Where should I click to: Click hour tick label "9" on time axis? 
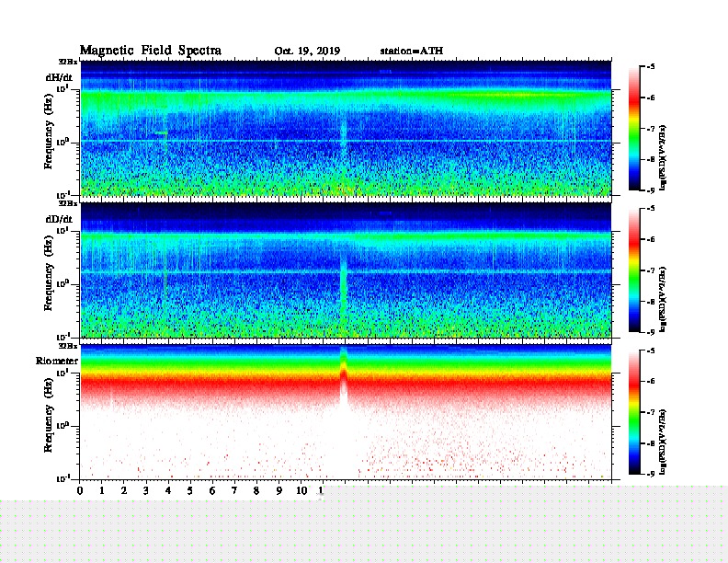[x=279, y=491]
